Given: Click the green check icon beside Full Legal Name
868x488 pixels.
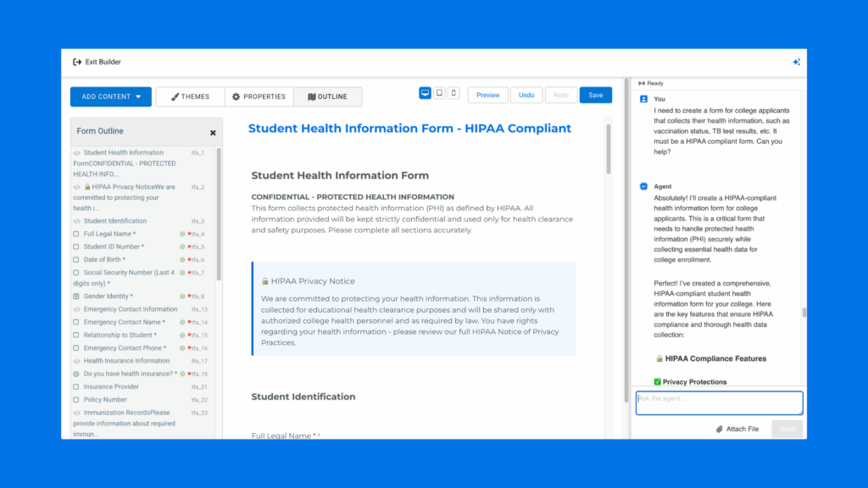Looking at the screenshot, I should click(x=182, y=234).
